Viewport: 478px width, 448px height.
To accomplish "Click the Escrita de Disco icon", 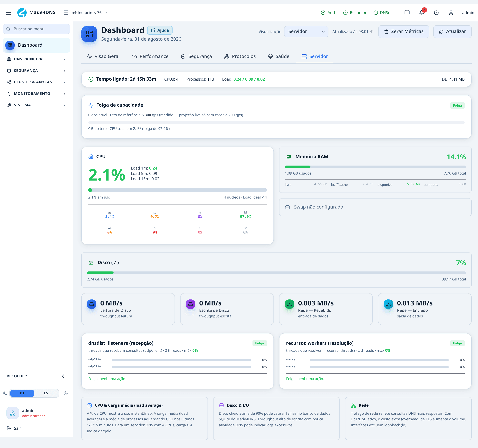I will pos(190,304).
